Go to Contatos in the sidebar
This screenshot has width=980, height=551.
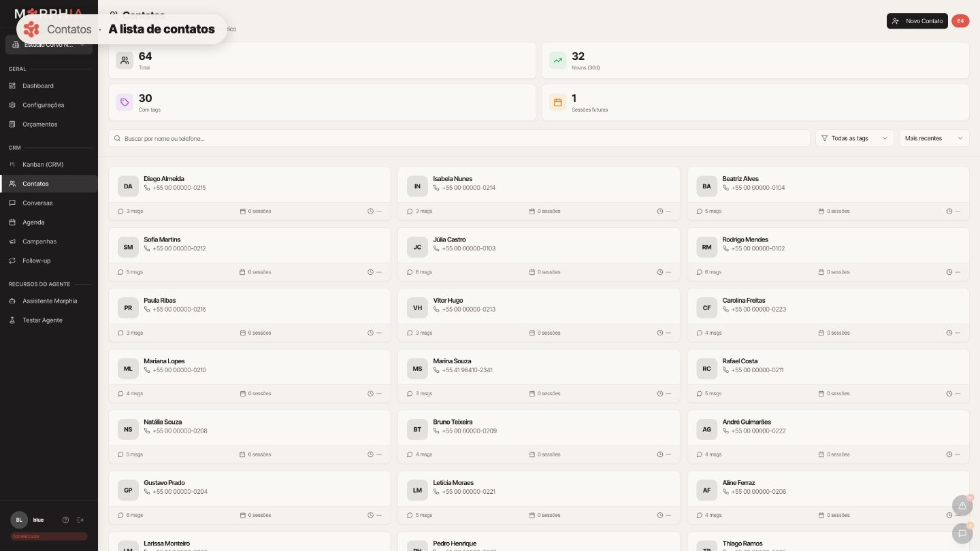49,184
